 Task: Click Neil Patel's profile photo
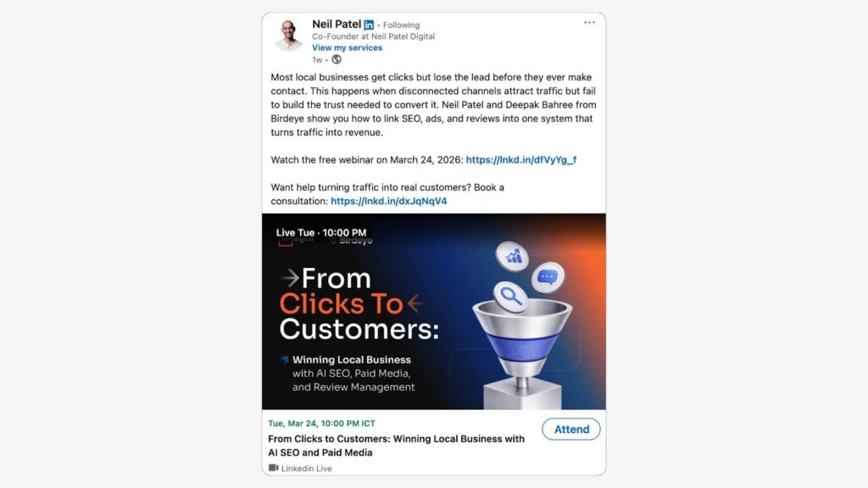point(289,36)
